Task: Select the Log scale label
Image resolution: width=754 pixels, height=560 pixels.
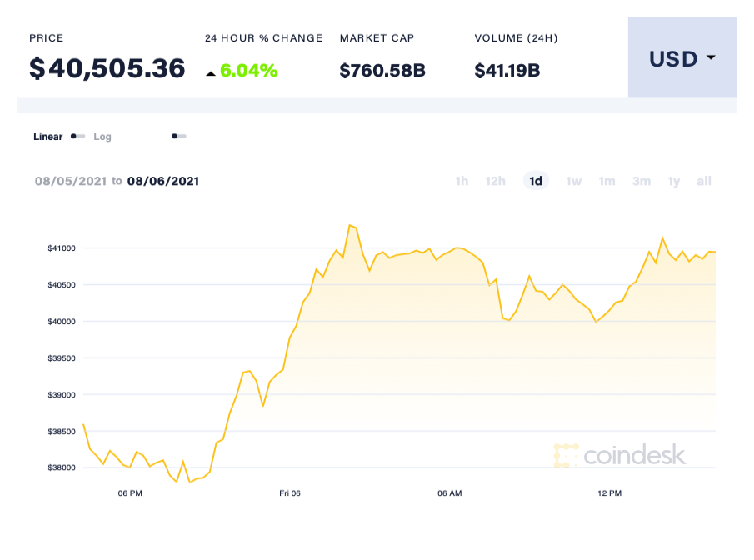Action: 102,137
